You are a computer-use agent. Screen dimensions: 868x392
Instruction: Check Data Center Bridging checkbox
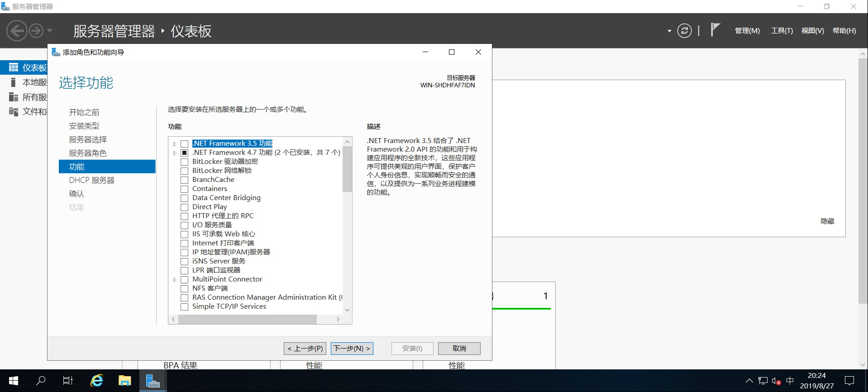point(184,198)
